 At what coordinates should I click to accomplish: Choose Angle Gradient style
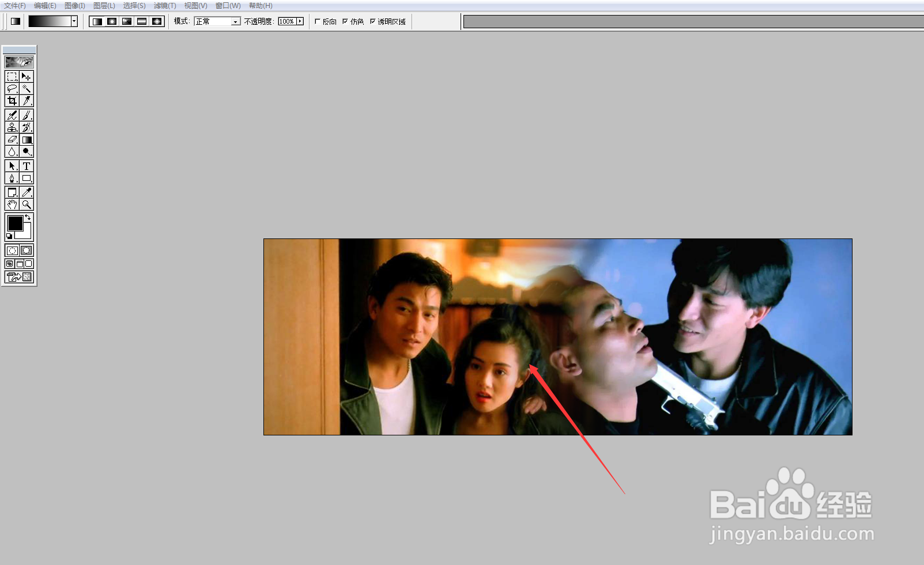127,21
